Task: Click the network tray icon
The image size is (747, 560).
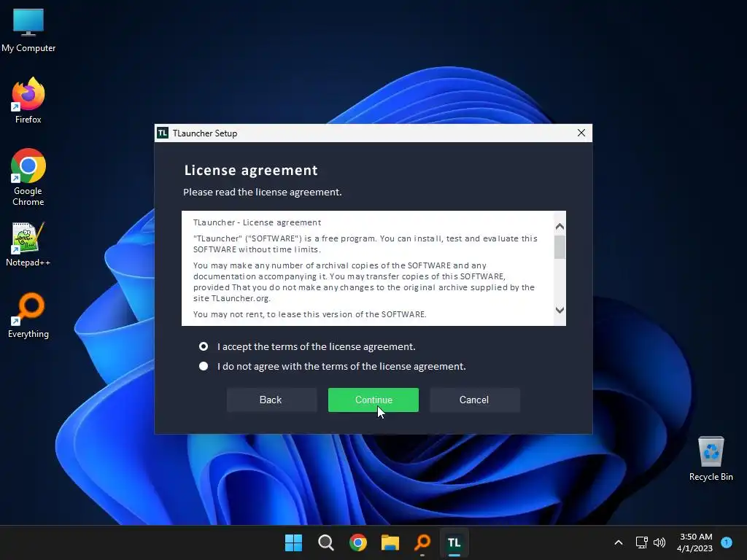Action: (x=642, y=542)
